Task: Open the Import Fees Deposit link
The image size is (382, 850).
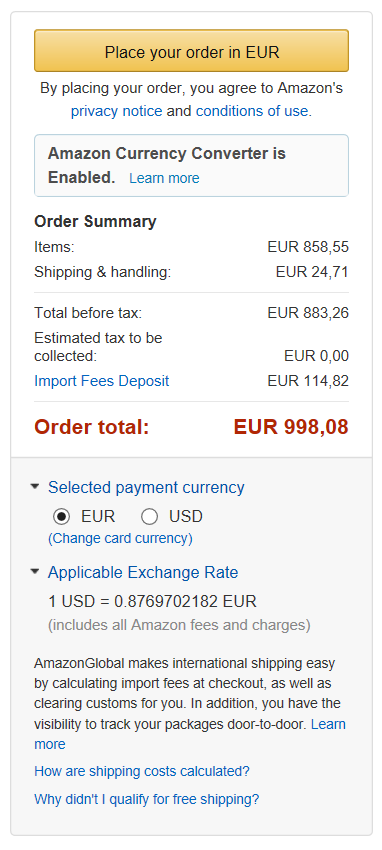Action: 102,381
